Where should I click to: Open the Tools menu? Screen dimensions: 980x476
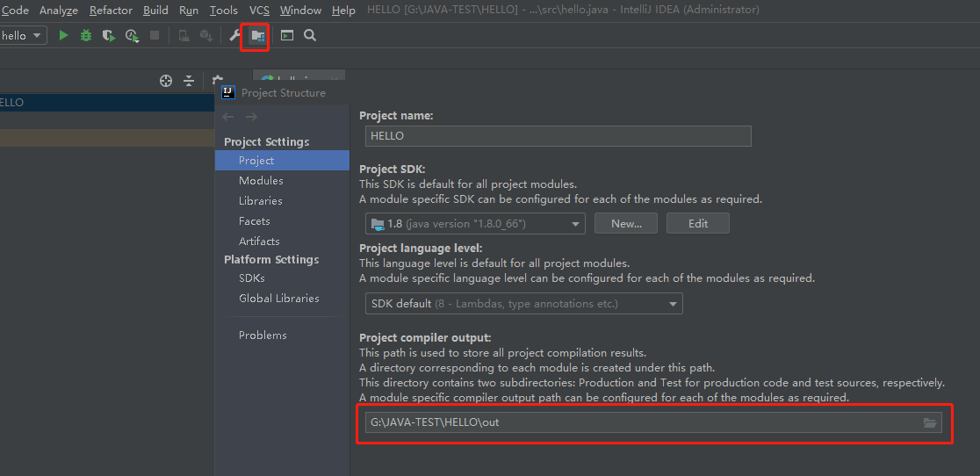(224, 10)
